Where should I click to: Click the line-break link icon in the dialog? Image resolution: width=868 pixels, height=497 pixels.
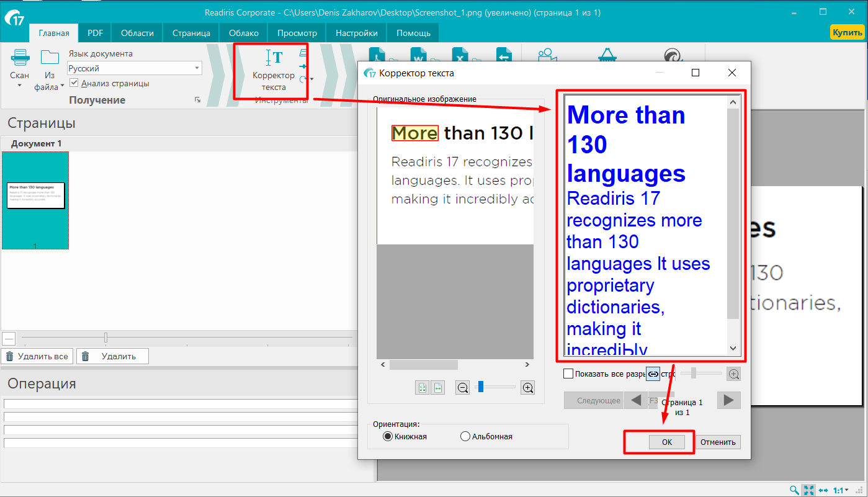pos(653,374)
